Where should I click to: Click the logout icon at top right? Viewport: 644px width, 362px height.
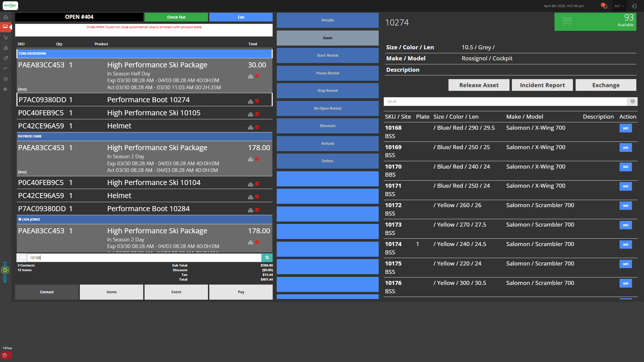(x=634, y=6)
